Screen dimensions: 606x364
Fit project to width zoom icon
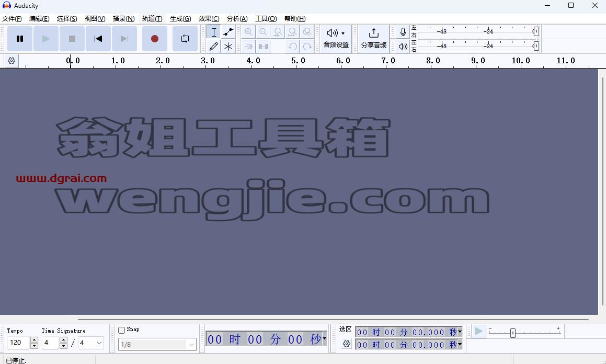tap(292, 32)
